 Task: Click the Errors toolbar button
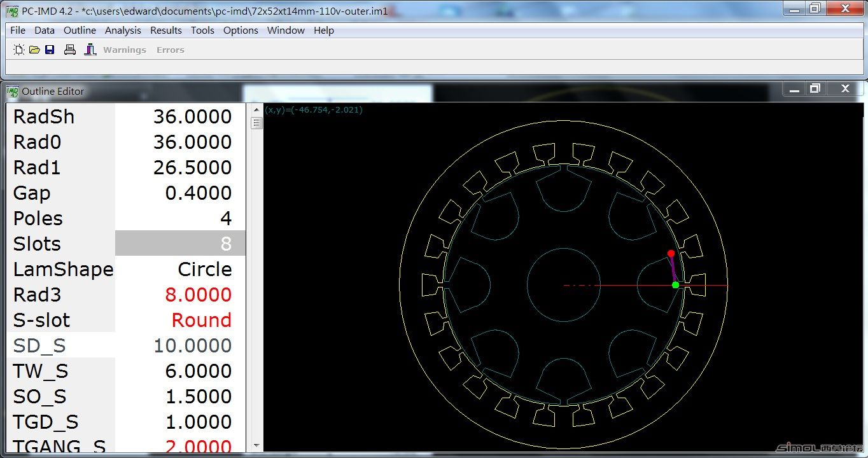click(171, 50)
